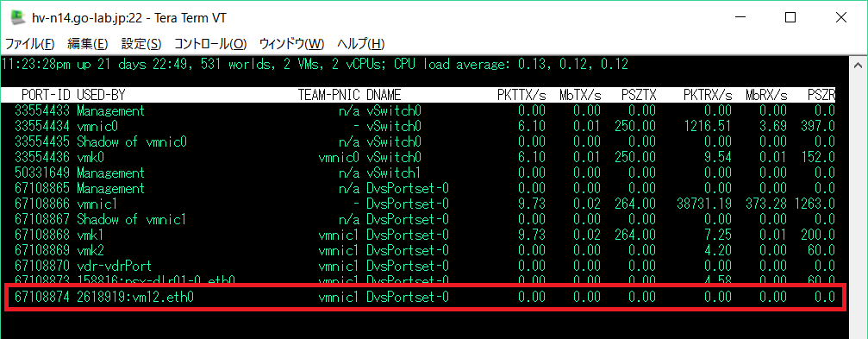Image resolution: width=868 pixels, height=339 pixels.
Task: Click the vdr-vdrPort entry
Action: pyautogui.click(x=114, y=266)
